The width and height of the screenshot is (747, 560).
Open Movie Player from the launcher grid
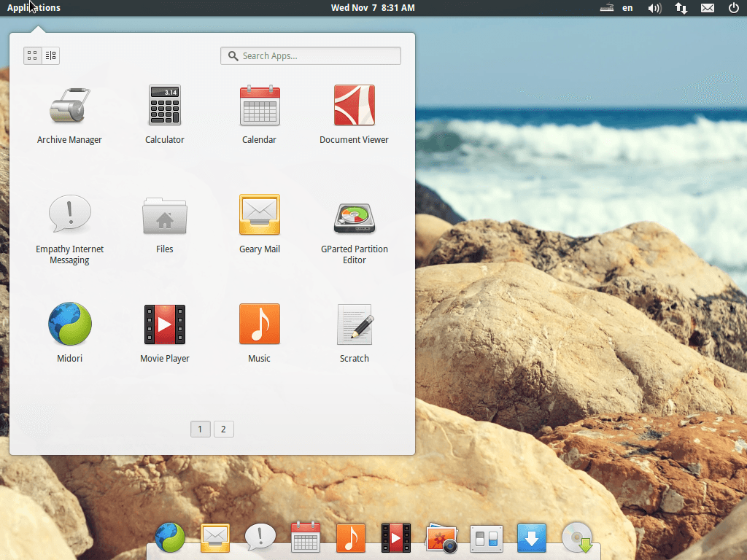point(164,333)
